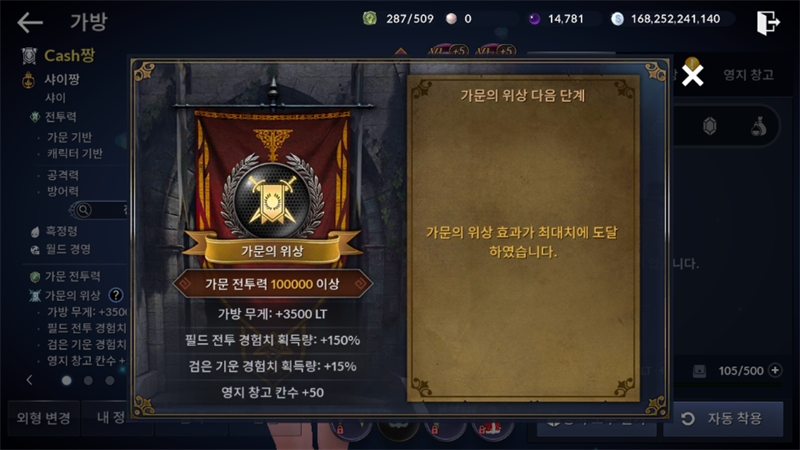Image resolution: width=800 pixels, height=450 pixels.
Task: Open 외형 변경 appearance change
Action: coord(43,418)
